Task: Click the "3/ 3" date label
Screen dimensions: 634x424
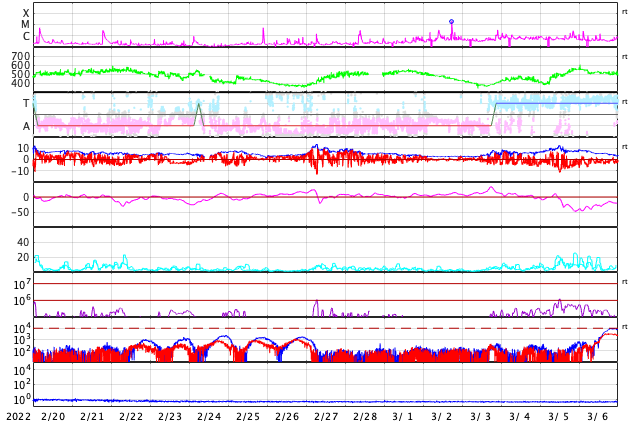Action: 481,417
